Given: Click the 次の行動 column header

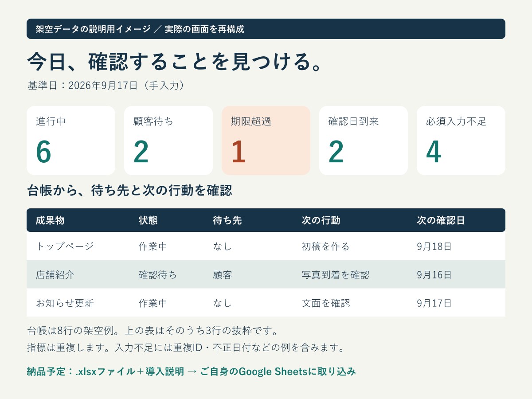Looking at the screenshot, I should pyautogui.click(x=321, y=220).
